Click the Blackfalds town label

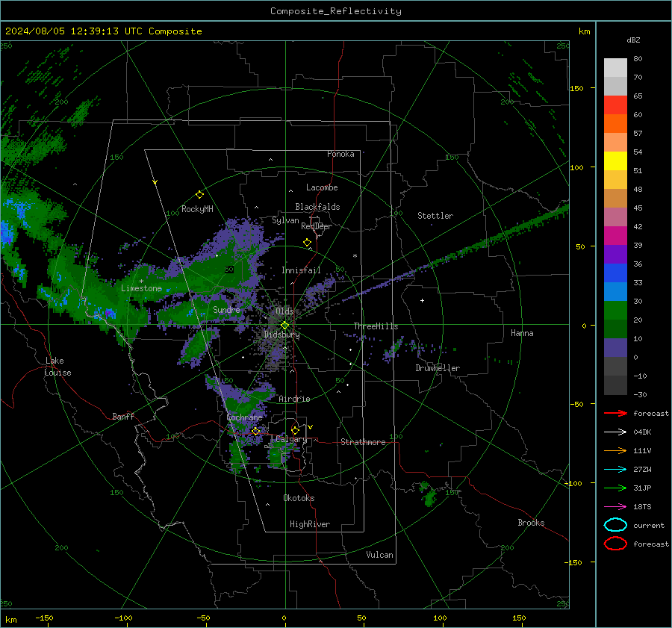[317, 207]
